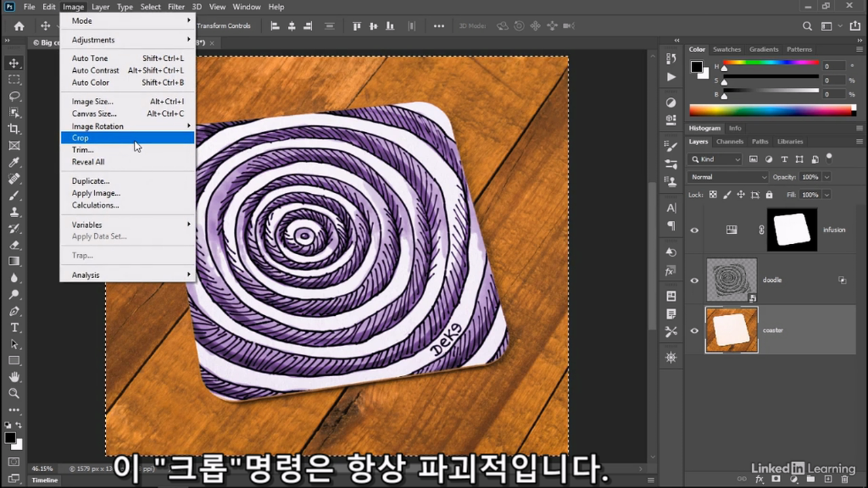Select the Dodge tool
The width and height of the screenshot is (868, 488).
pos(14,294)
